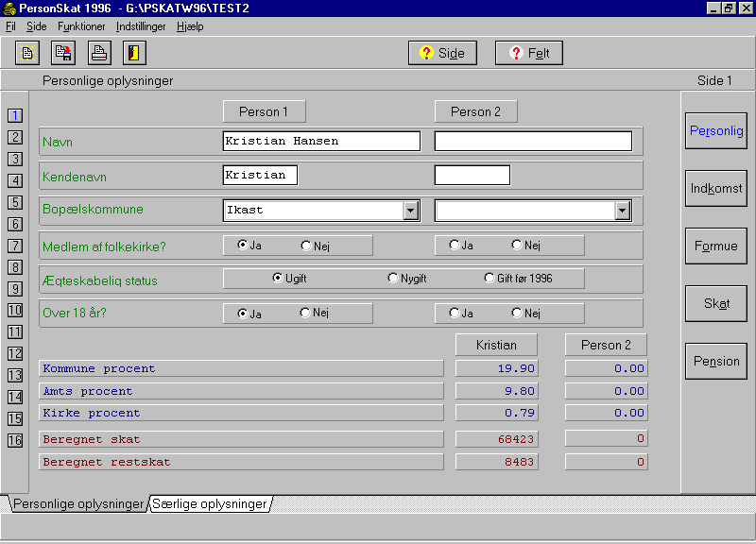Click the Person 2 Navn input field

(x=533, y=141)
